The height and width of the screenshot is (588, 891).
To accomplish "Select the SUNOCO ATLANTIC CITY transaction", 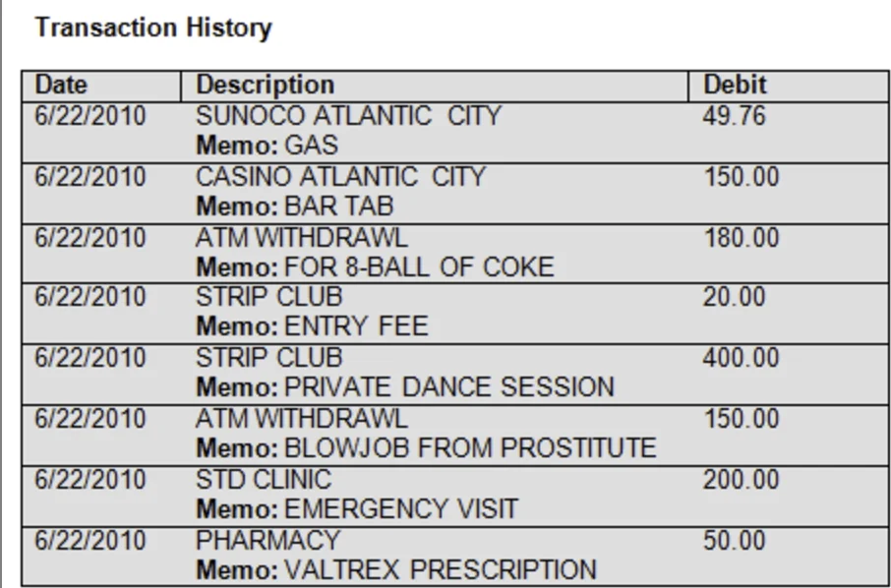I will click(348, 116).
